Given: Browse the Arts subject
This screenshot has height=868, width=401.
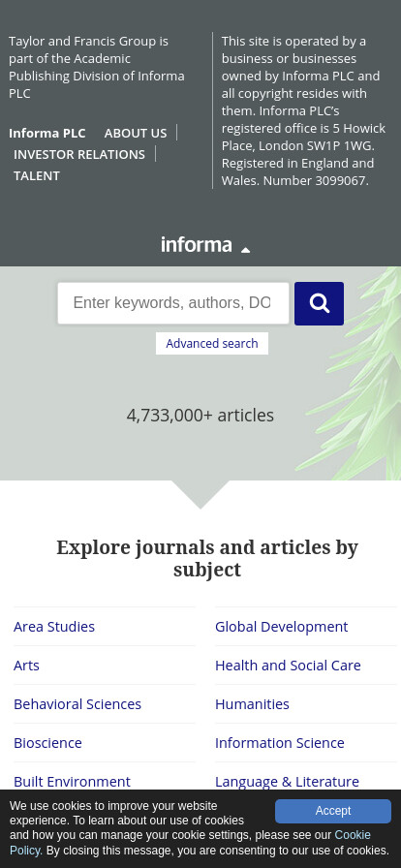Looking at the screenshot, I should point(26,666).
